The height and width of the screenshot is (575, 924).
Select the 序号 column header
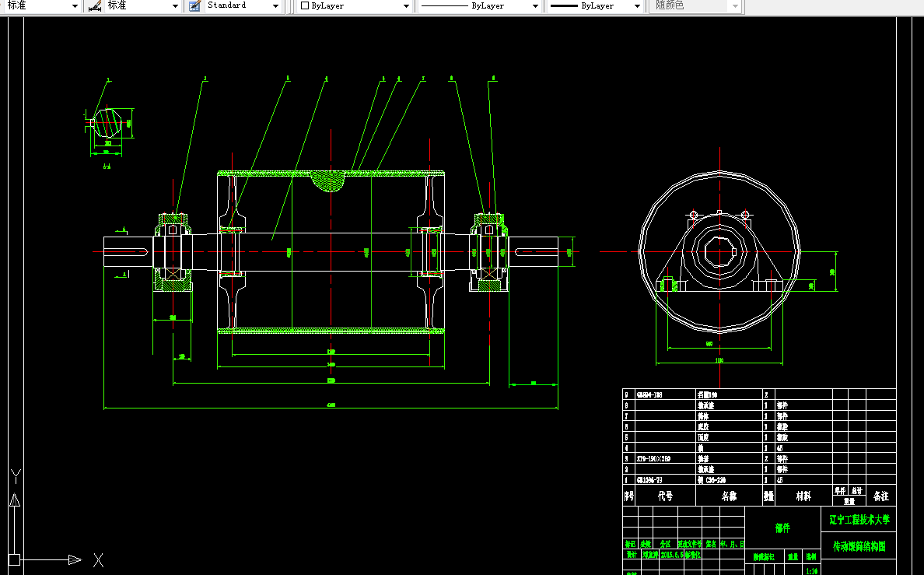click(628, 496)
